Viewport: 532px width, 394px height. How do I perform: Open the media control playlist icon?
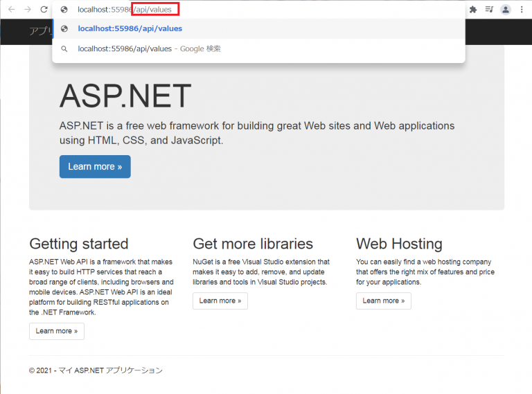tap(489, 9)
